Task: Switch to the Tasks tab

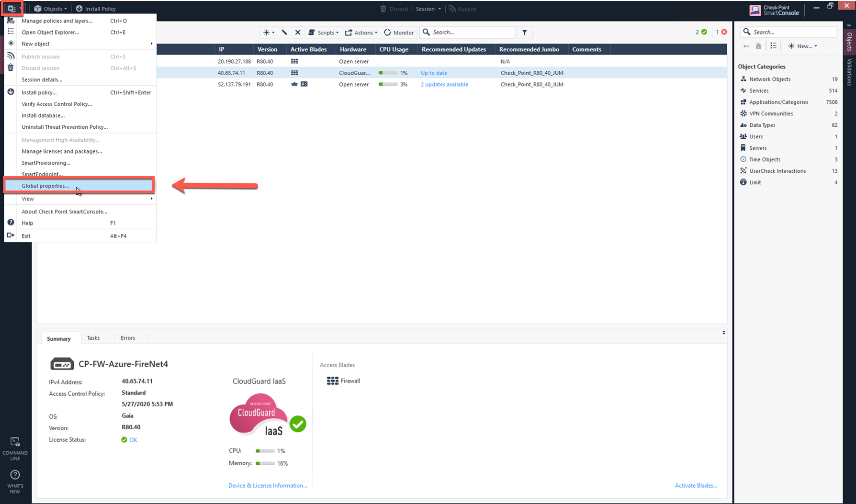Action: pos(93,338)
